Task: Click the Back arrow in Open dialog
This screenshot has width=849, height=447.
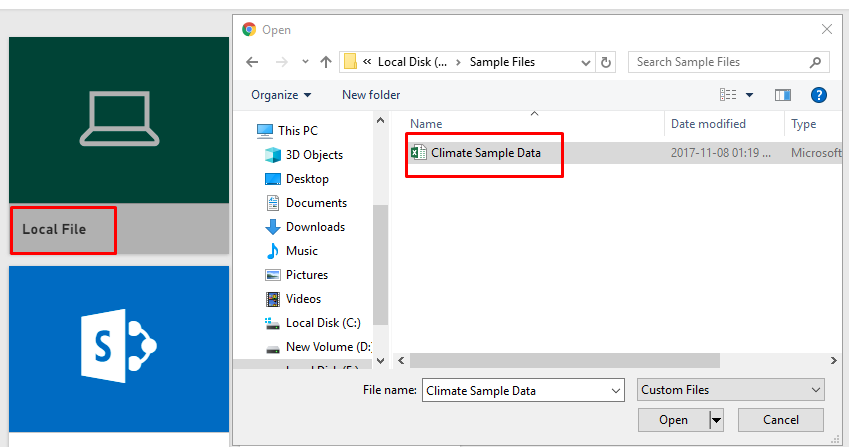Action: (x=252, y=62)
